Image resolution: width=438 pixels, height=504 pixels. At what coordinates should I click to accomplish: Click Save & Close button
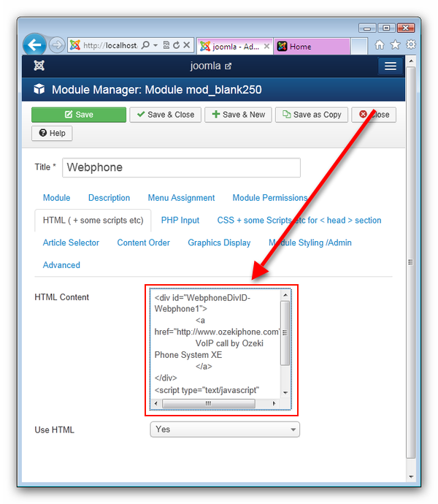click(x=164, y=115)
